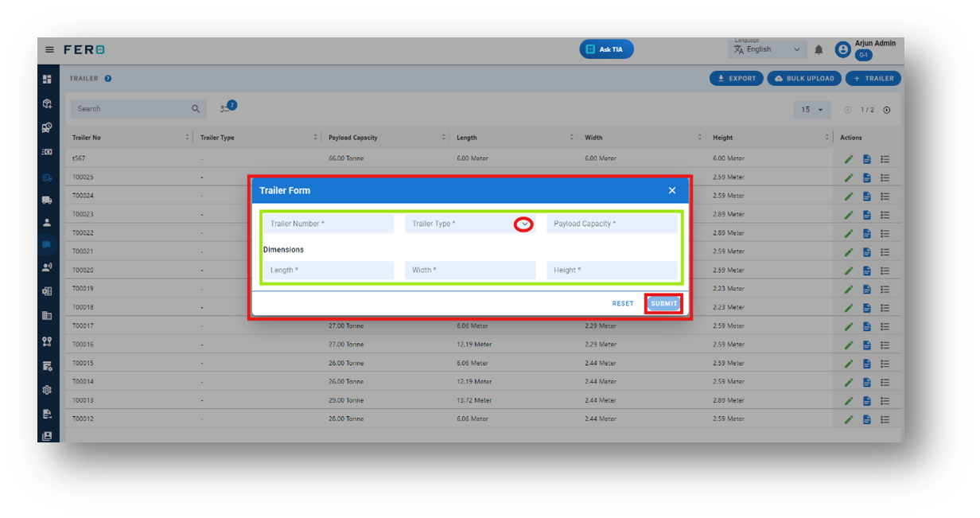The height and width of the screenshot is (518, 980).
Task: Click the notification bell icon
Action: click(x=819, y=49)
